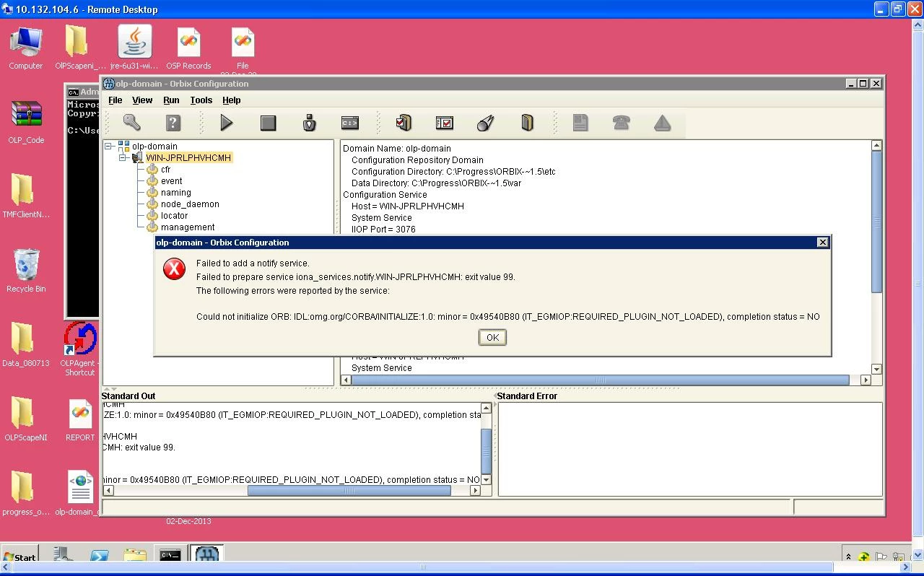Click the square Stop toolbar icon

269,123
